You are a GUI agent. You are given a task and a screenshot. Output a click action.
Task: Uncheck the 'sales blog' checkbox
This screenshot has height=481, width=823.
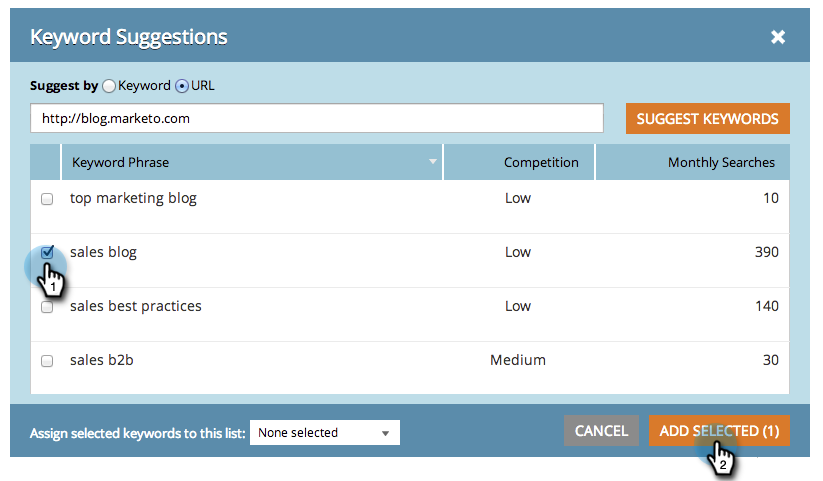point(47,253)
